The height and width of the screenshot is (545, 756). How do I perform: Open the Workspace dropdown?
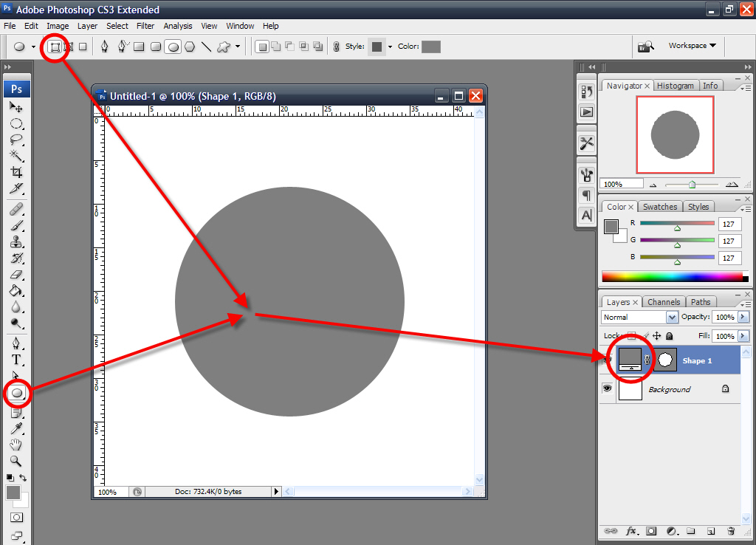[x=692, y=46]
